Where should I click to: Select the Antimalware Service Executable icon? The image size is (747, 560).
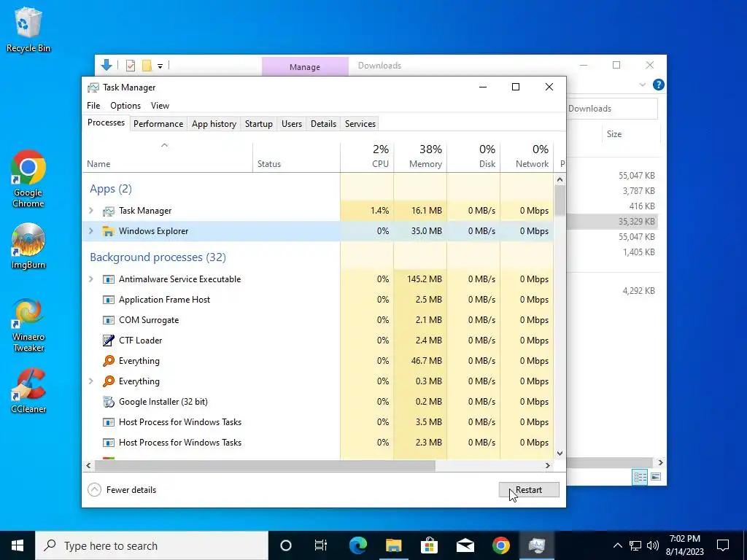pyautogui.click(x=109, y=279)
